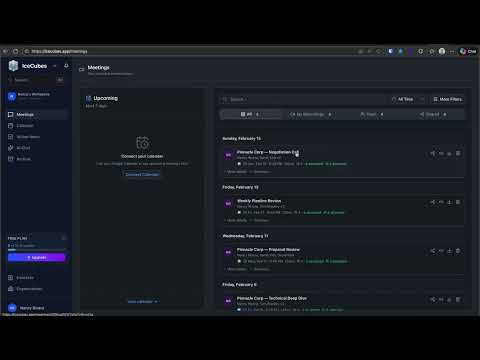Click the workspace avatar in the sidebar
480x360 pixels.
(12, 96)
